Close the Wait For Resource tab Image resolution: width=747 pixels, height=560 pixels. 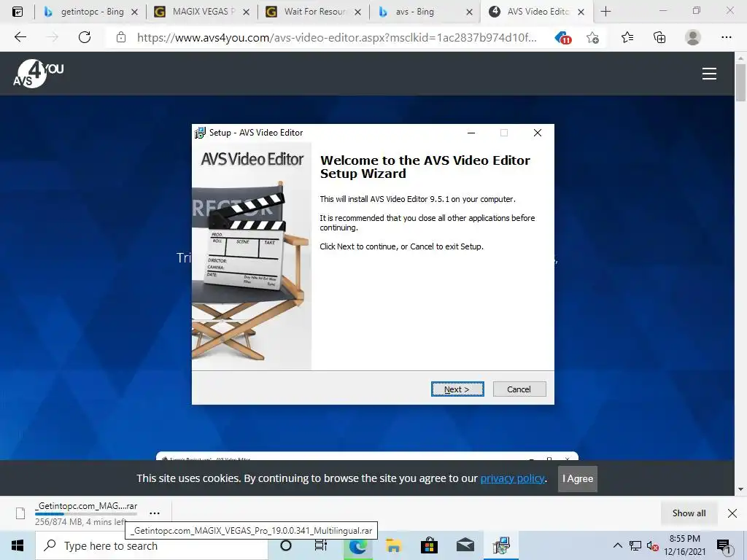357,12
